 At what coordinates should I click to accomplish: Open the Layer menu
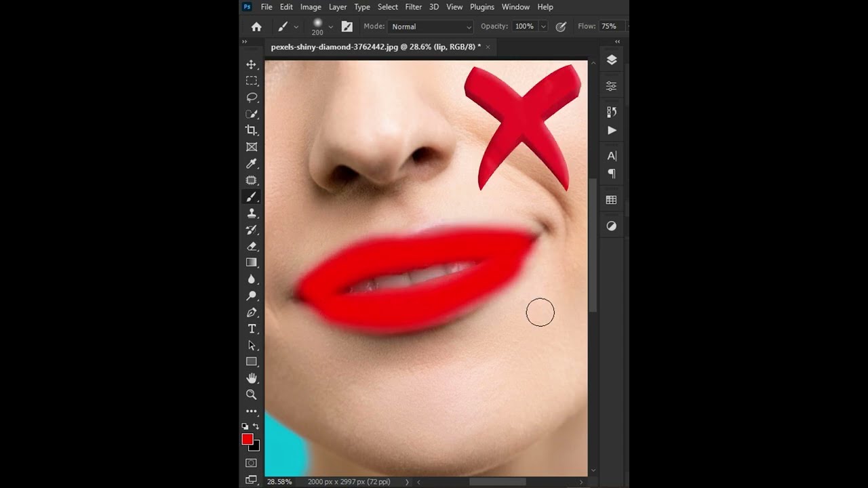point(338,7)
